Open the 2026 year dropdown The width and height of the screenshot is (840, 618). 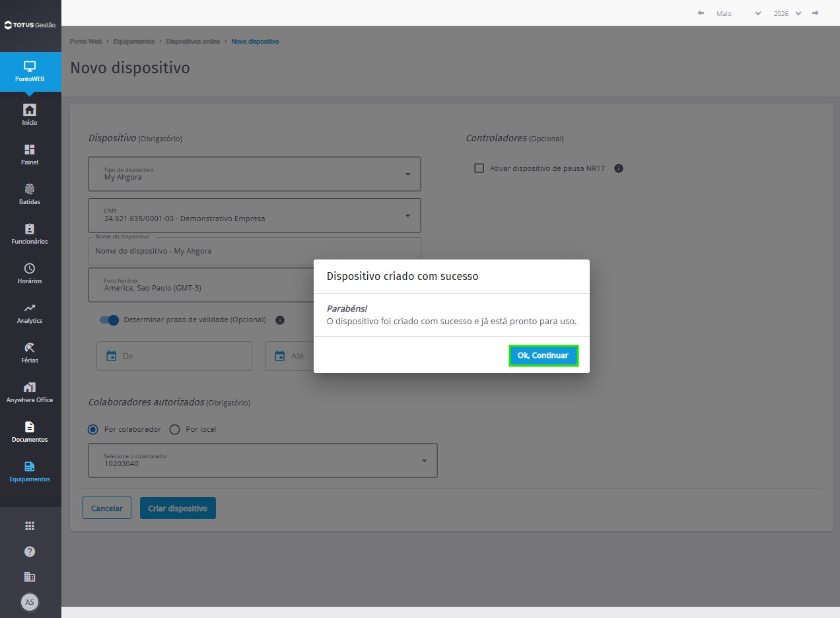[x=787, y=13]
